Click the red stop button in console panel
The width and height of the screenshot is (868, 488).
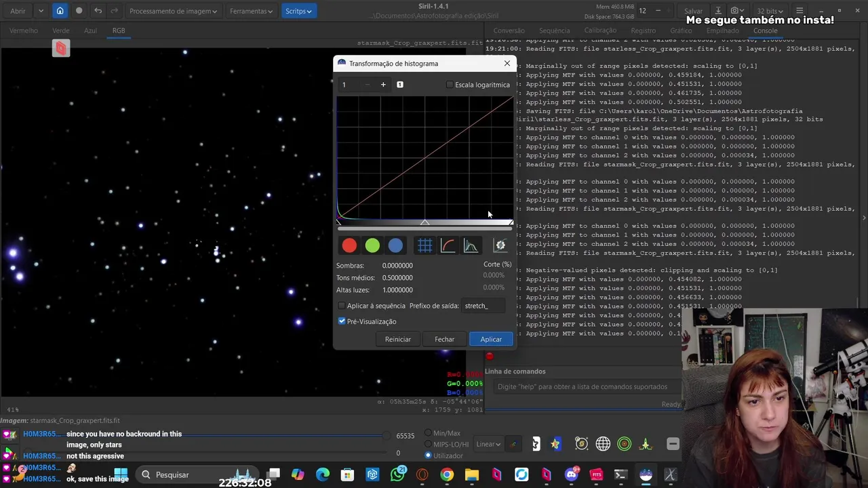tap(490, 356)
